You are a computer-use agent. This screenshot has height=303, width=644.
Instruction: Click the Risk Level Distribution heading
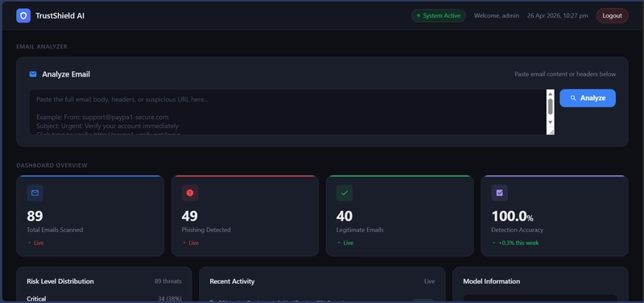[60, 281]
